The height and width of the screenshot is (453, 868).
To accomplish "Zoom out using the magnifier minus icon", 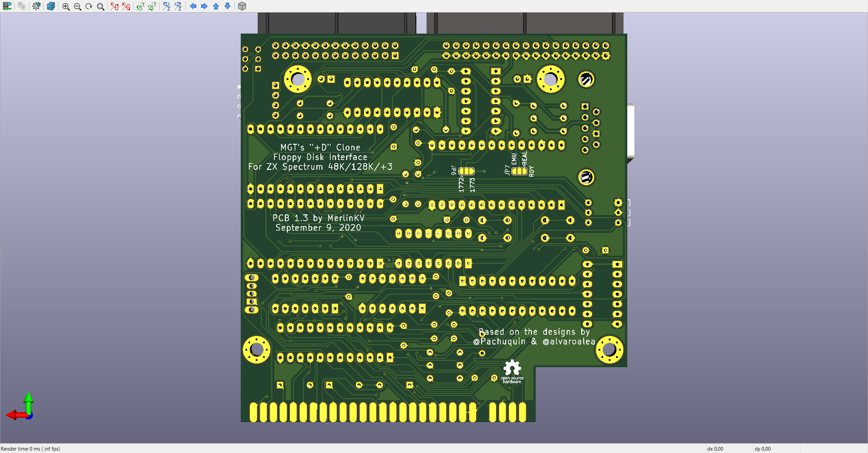I will 77,6.
